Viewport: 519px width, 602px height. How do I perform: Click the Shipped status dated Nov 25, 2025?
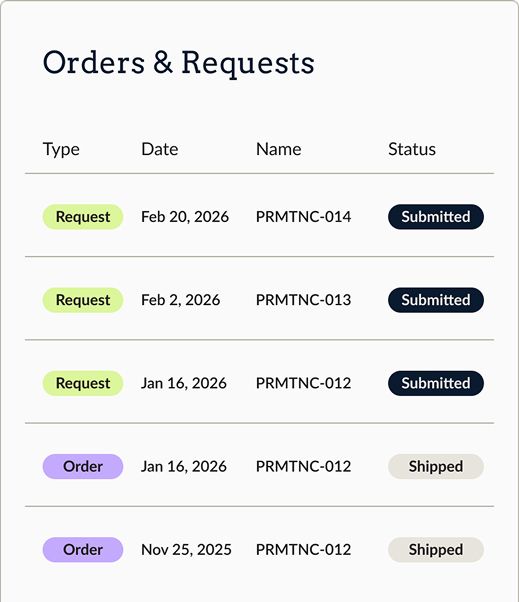436,550
